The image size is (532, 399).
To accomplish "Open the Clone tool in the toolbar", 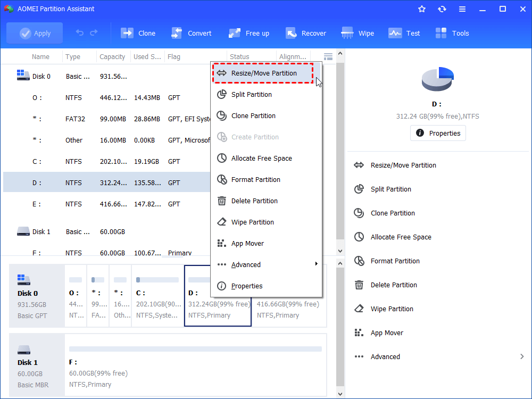I will (138, 33).
